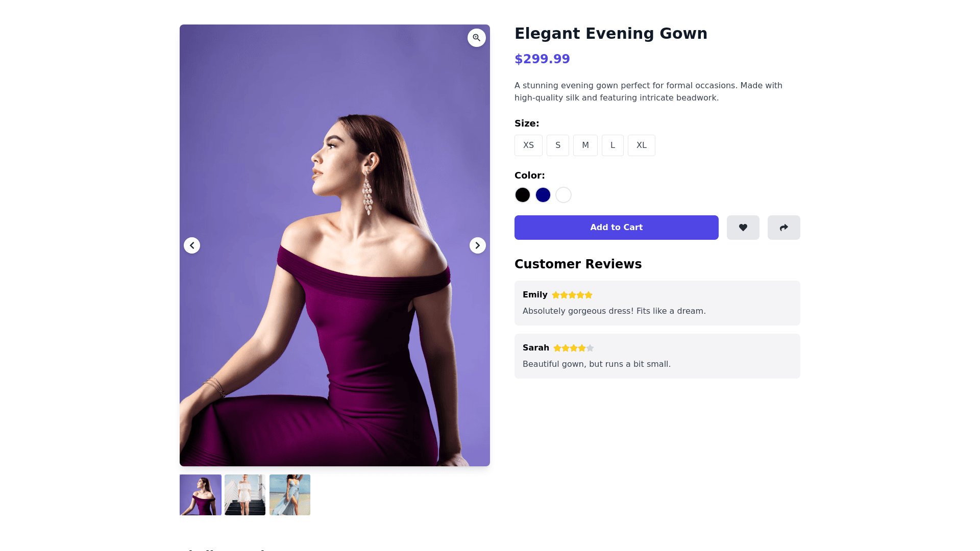980x551 pixels.
Task: Click the zoom magnifier icon on image
Action: (477, 38)
